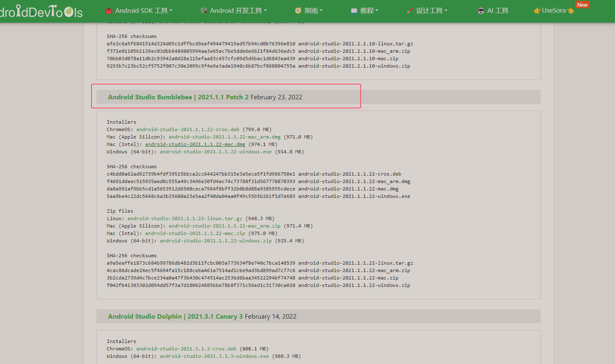Click the checksum starting 4cac86dcade24
Screen dimensions: 615x364
pos(201,270)
